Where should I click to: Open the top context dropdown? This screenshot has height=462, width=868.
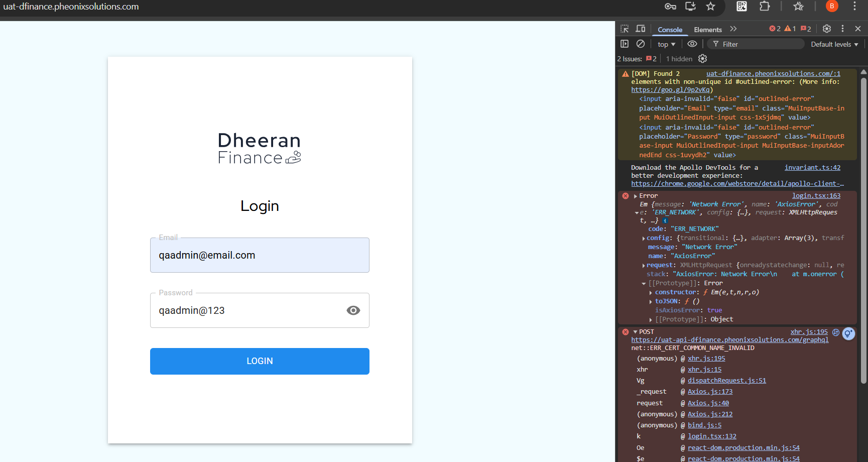tap(666, 44)
